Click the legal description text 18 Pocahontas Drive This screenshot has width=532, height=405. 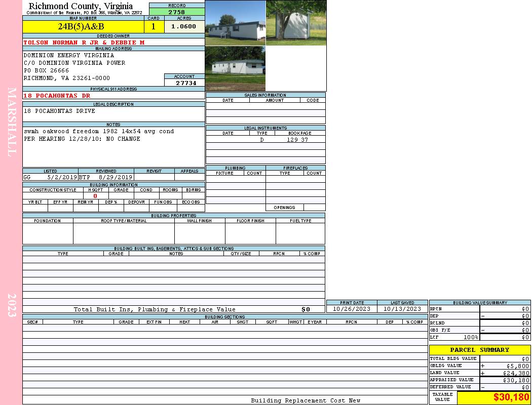[59, 111]
